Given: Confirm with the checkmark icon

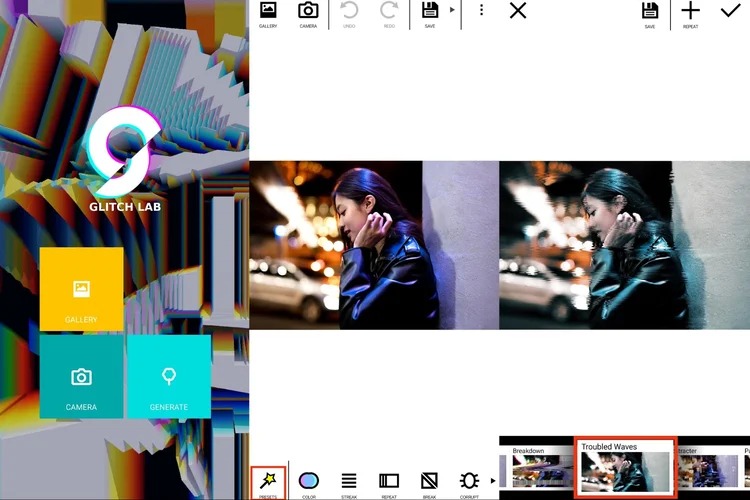Looking at the screenshot, I should tap(730, 10).
